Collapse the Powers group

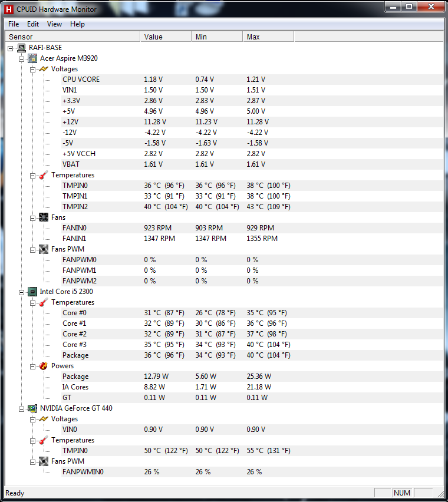coord(32,366)
